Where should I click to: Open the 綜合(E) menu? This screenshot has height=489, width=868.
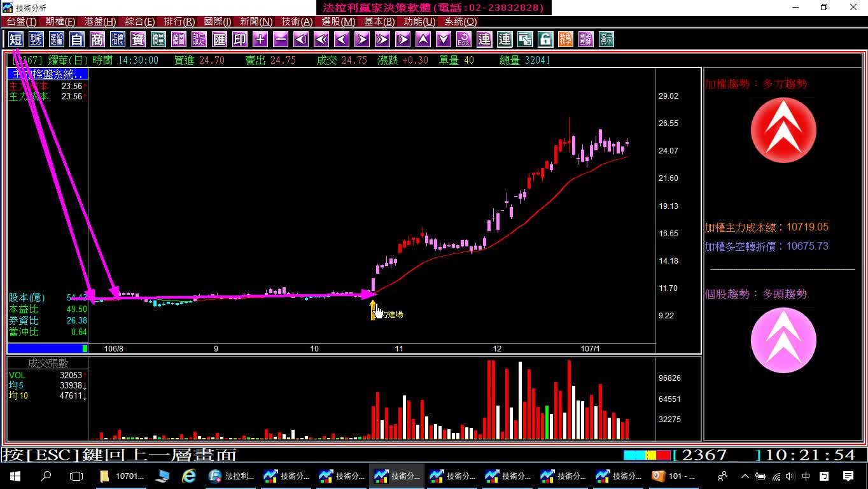(x=140, y=22)
